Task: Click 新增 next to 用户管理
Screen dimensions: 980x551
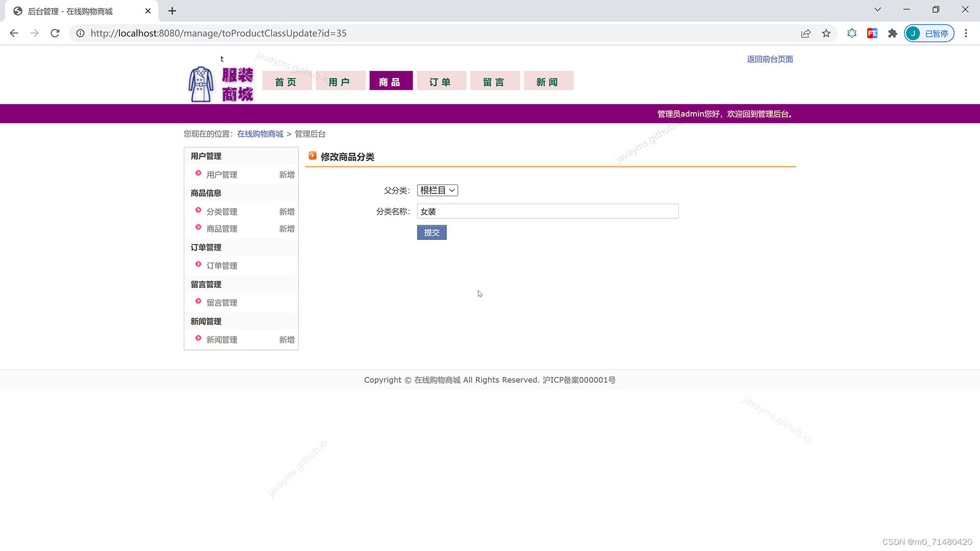Action: (x=287, y=174)
